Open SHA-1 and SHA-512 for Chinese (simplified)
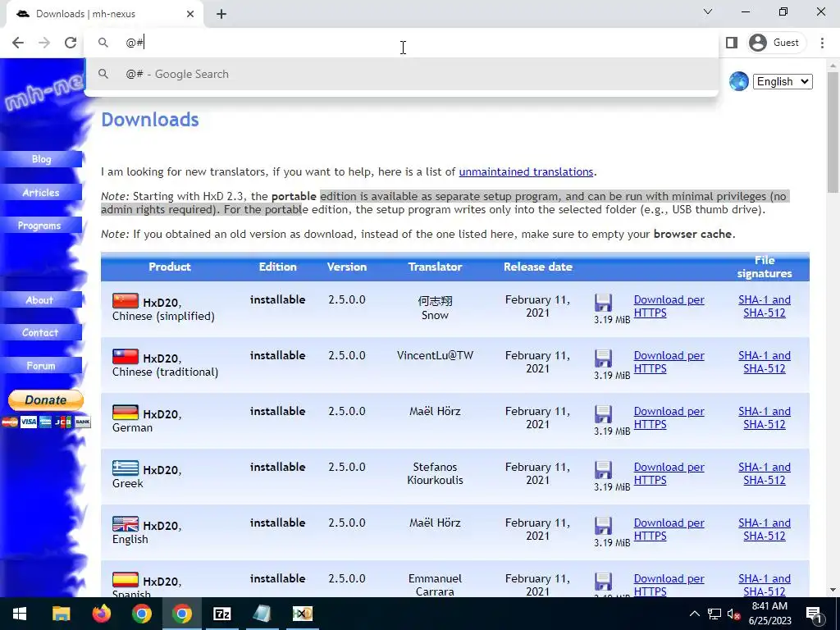 (x=765, y=307)
